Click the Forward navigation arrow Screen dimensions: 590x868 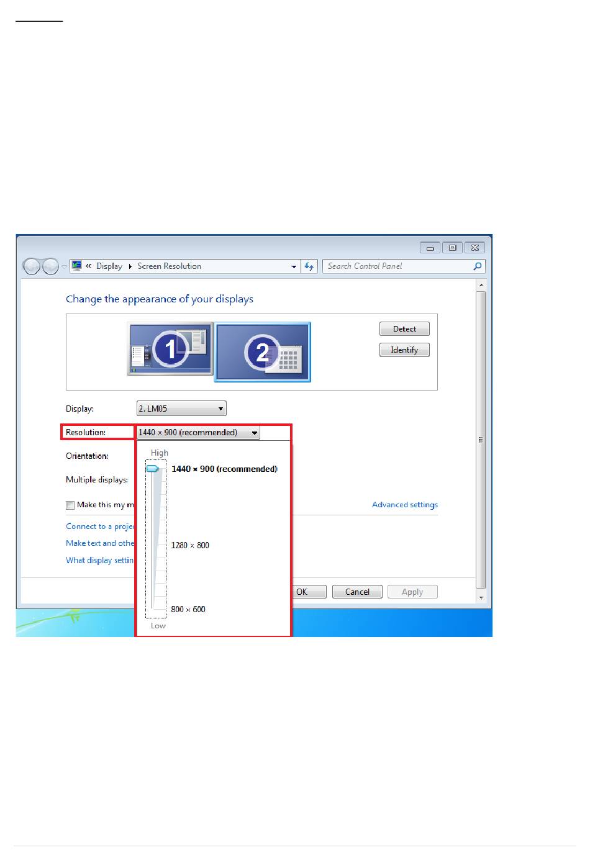(x=50, y=266)
